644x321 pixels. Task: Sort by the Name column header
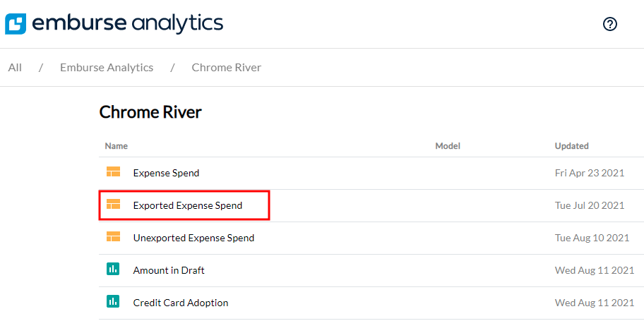click(117, 146)
